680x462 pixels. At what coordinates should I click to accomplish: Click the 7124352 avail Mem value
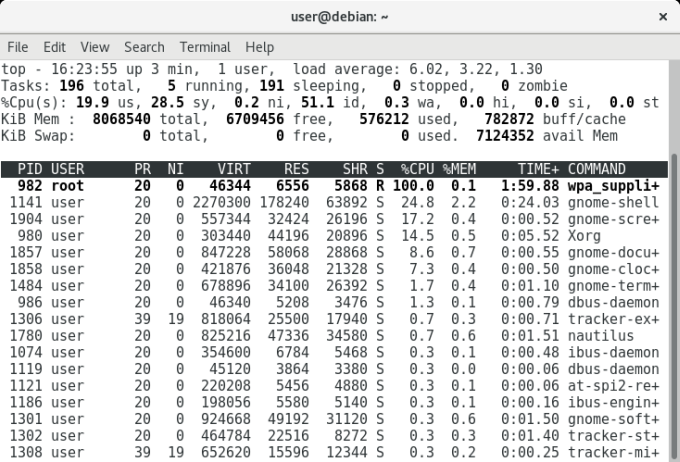click(x=505, y=136)
